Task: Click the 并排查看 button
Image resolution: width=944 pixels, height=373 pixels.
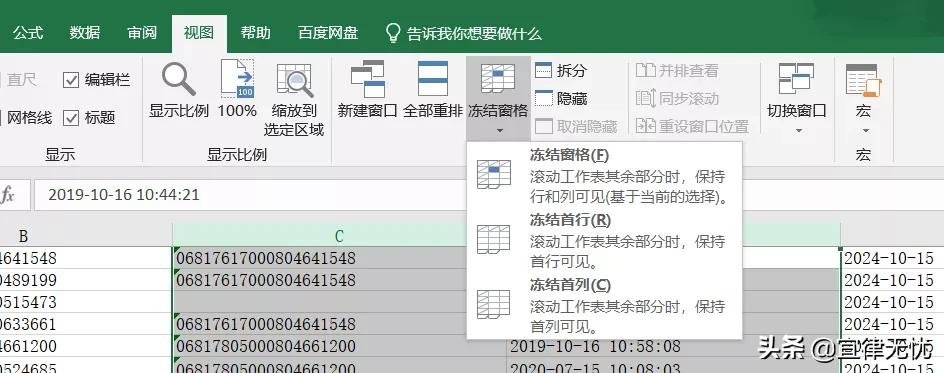Action: tap(677, 71)
